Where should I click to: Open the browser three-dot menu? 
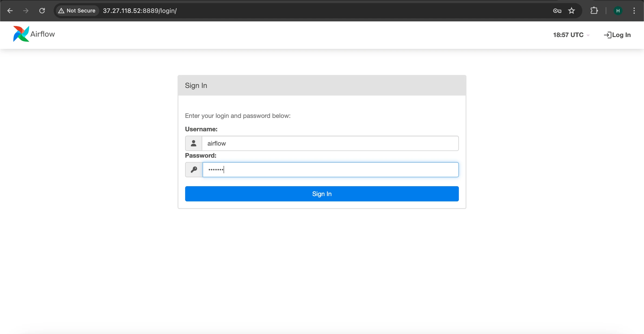click(634, 11)
